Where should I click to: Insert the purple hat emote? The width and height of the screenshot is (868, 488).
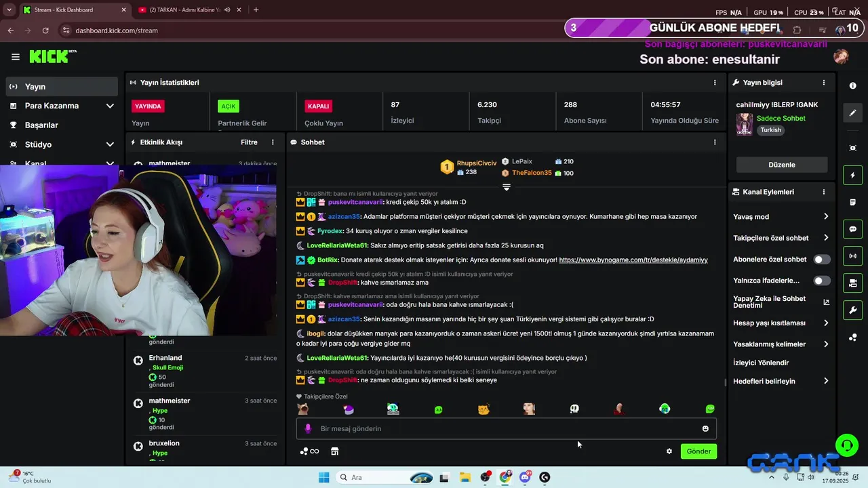tap(349, 409)
